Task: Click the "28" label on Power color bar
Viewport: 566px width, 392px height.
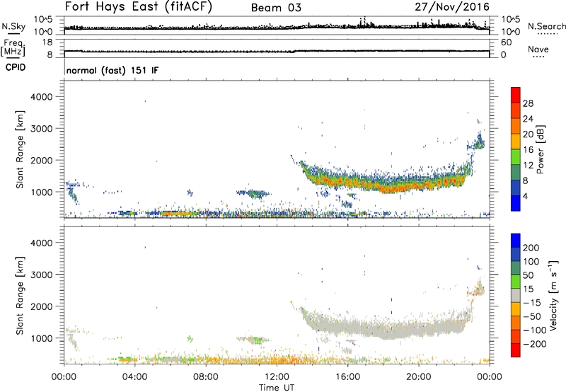Action: [x=528, y=103]
